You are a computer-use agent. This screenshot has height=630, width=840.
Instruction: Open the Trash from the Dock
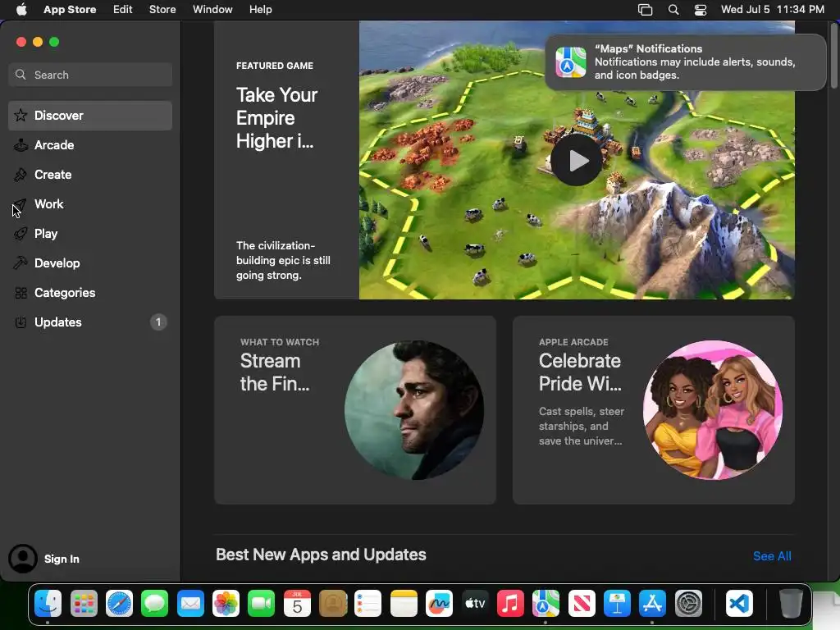[x=790, y=604]
